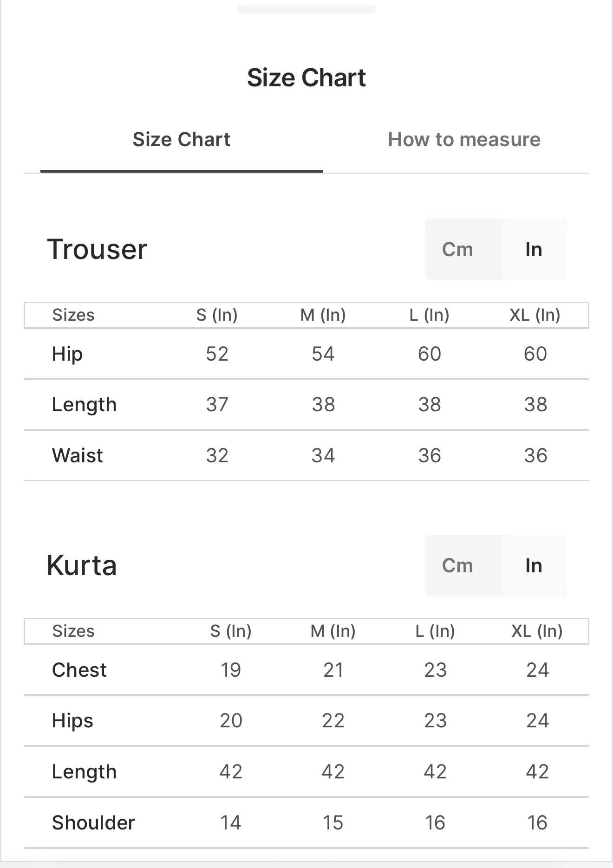Select the Size Chart tab
Image resolution: width=613 pixels, height=868 pixels.
[182, 140]
